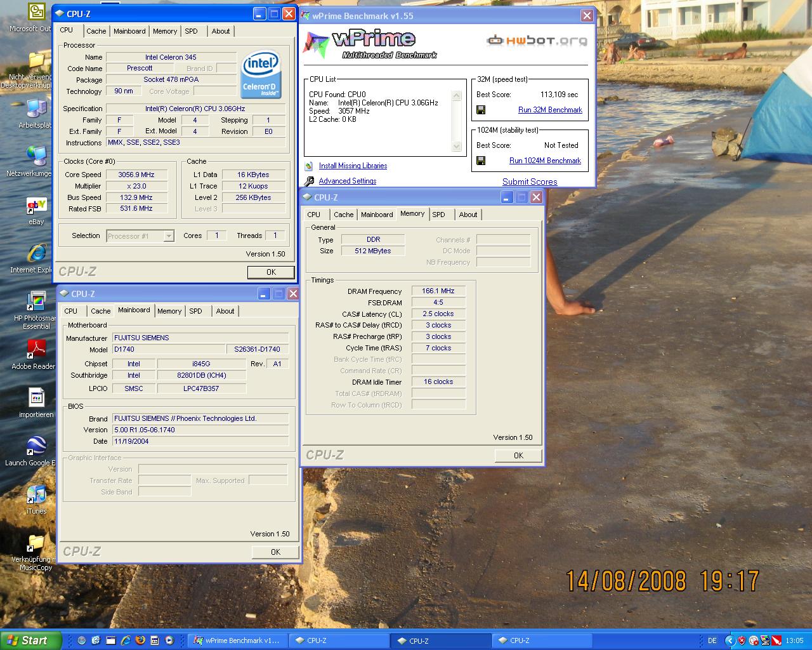Launch Internet Explorer from quick launch bar
The image size is (812, 650).
point(126,640)
